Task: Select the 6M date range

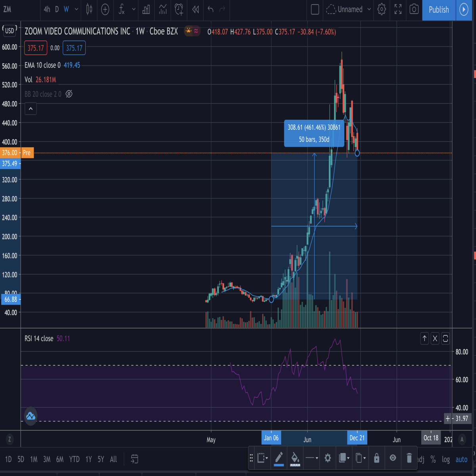Action: click(60, 459)
